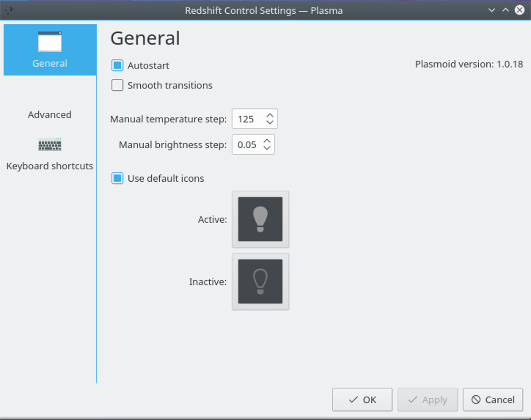The height and width of the screenshot is (420, 531).
Task: Open the Keyboard shortcuts page
Action: tap(50, 153)
